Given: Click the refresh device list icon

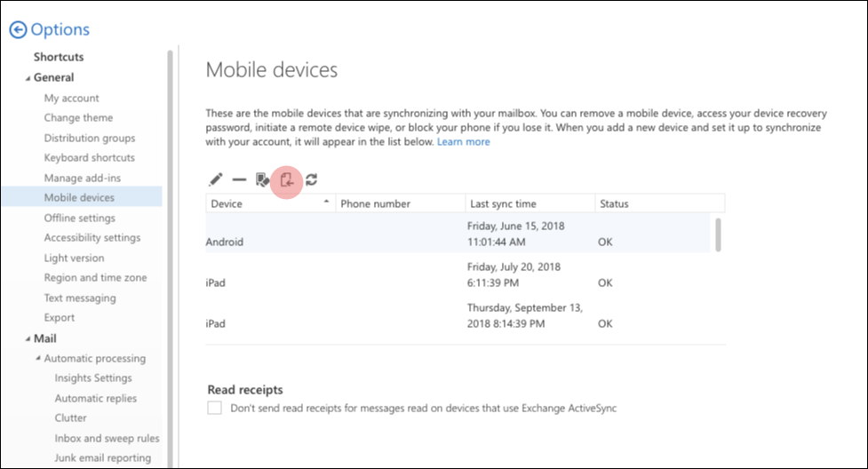Looking at the screenshot, I should (x=311, y=179).
